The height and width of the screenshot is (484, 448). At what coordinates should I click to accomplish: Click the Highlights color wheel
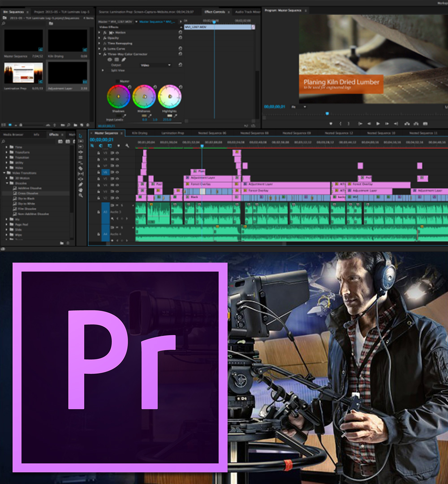(170, 97)
